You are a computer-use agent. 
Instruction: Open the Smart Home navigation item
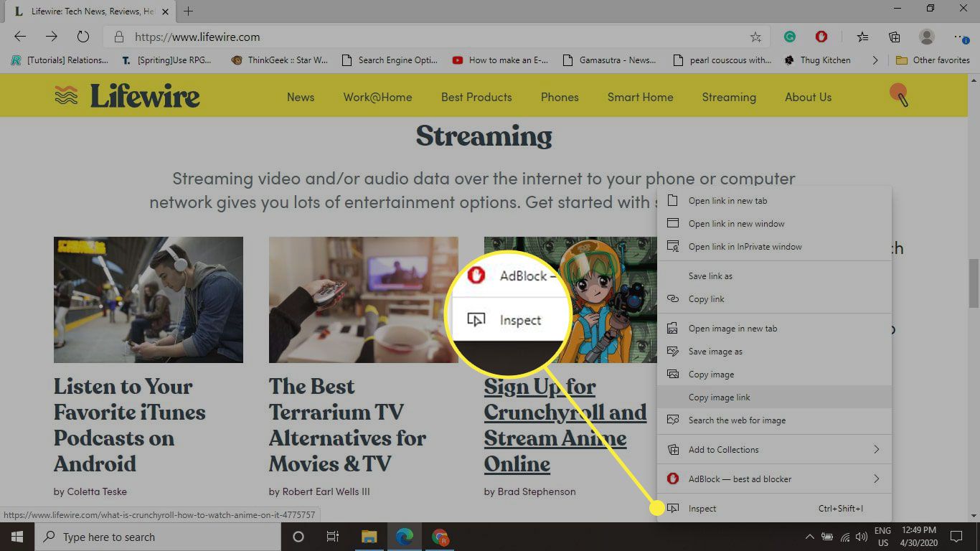tap(640, 97)
